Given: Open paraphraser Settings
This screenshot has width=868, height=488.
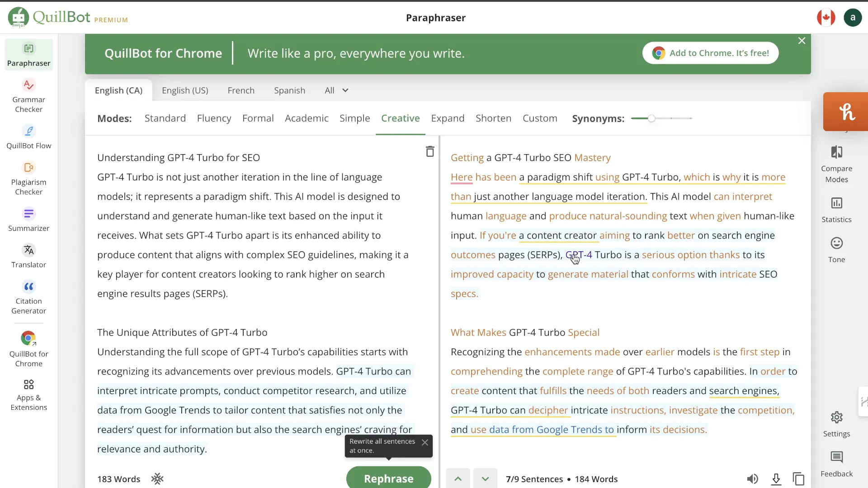Looking at the screenshot, I should pyautogui.click(x=837, y=424).
